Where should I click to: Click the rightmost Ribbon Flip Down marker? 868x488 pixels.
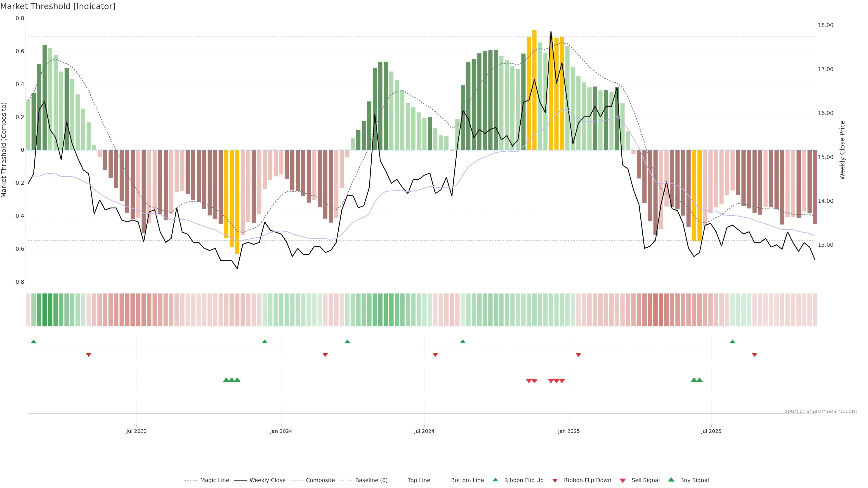pyautogui.click(x=755, y=355)
